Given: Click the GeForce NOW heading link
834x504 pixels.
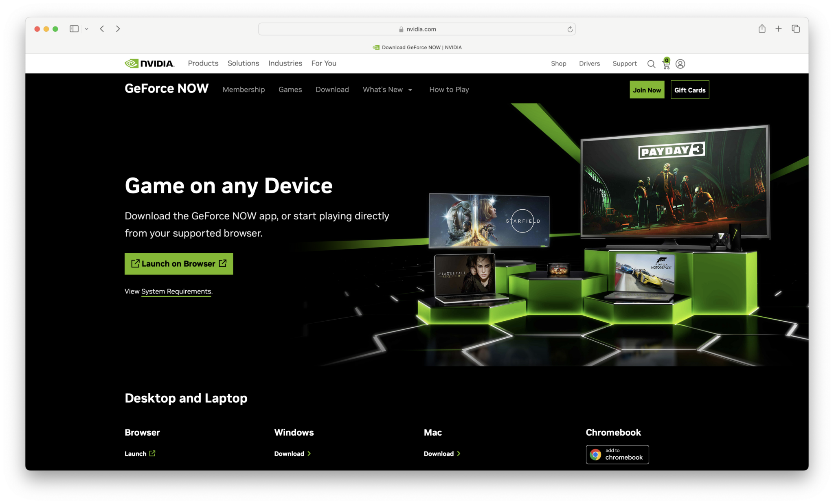Looking at the screenshot, I should [x=167, y=89].
